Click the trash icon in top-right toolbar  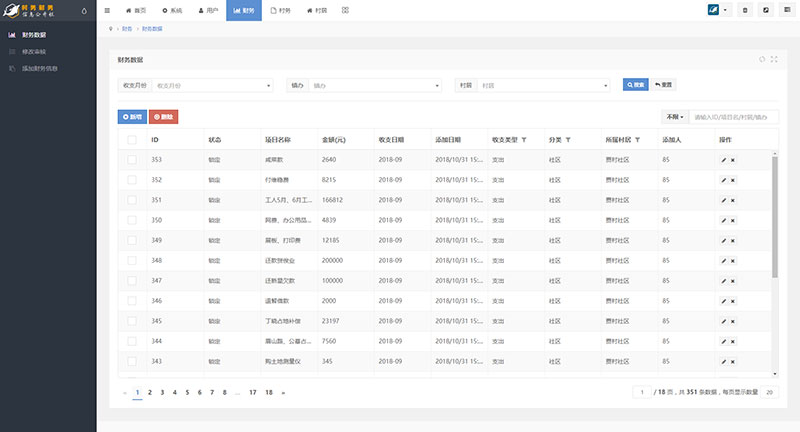pos(745,10)
